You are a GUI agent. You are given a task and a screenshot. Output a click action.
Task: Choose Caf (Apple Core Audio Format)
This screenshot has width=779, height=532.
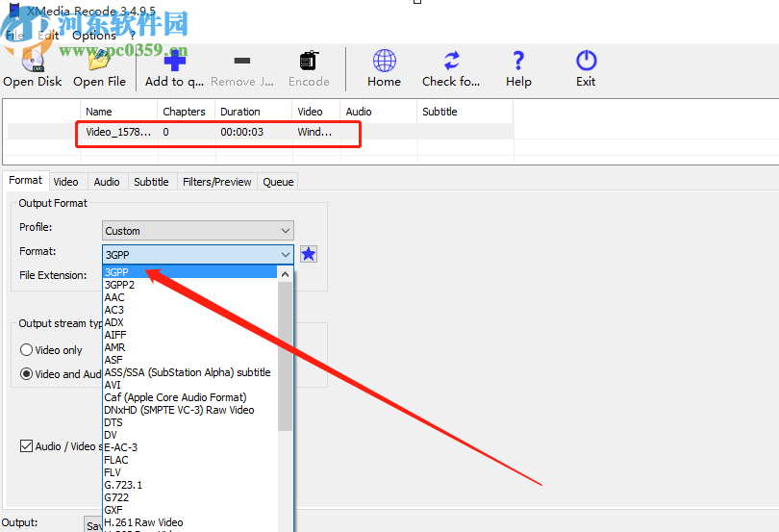[x=189, y=397]
